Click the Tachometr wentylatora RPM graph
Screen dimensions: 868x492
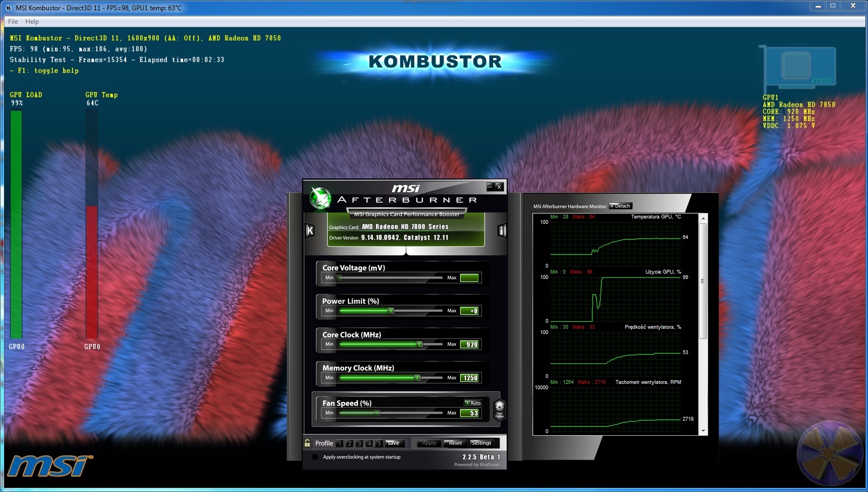tap(616, 409)
